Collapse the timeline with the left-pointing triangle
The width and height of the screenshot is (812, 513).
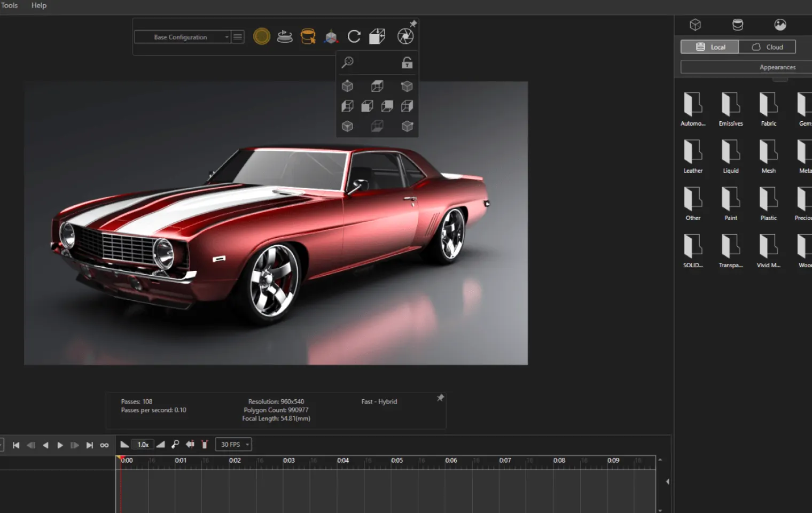667,481
